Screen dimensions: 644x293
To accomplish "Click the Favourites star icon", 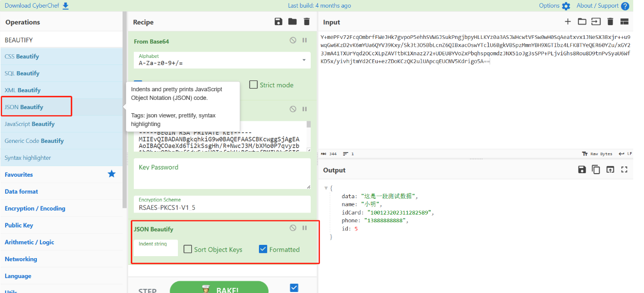I will click(x=111, y=174).
